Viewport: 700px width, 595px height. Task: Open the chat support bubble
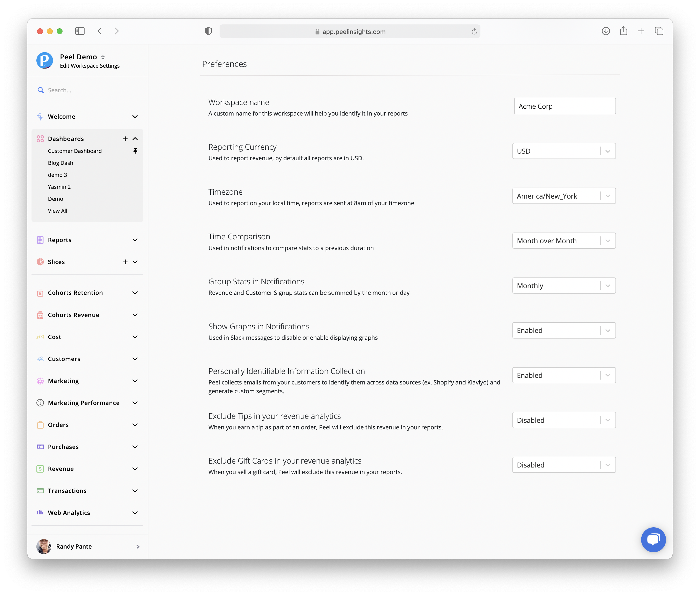coord(653,539)
